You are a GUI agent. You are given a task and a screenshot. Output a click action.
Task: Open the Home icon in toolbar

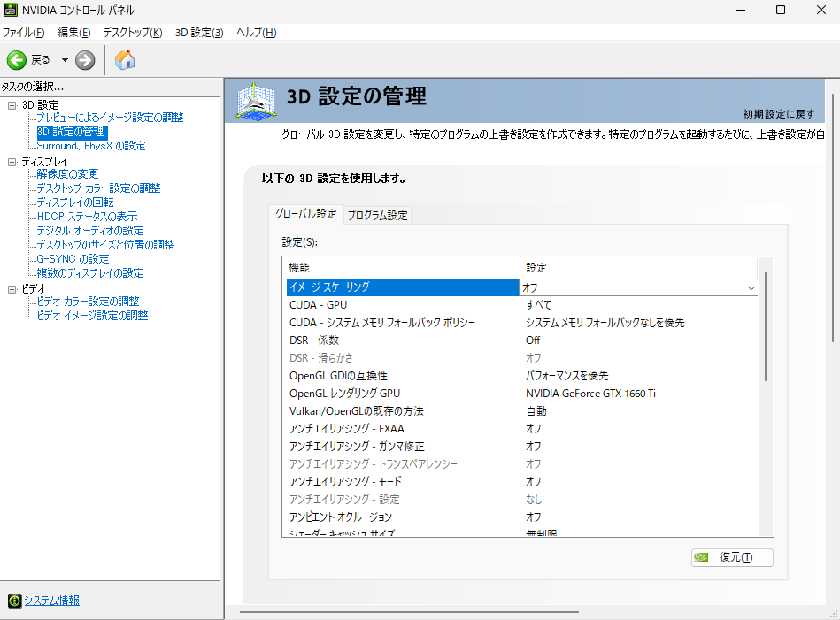tap(125, 60)
